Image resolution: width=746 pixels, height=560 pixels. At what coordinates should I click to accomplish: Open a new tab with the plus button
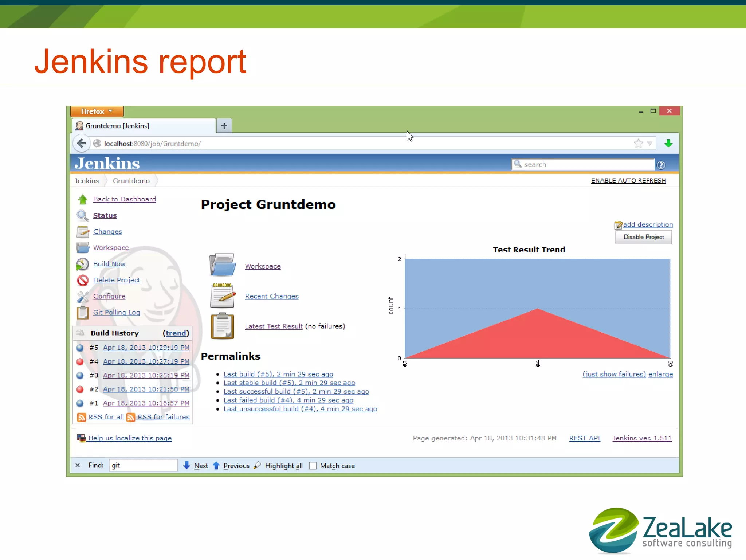[x=224, y=126]
